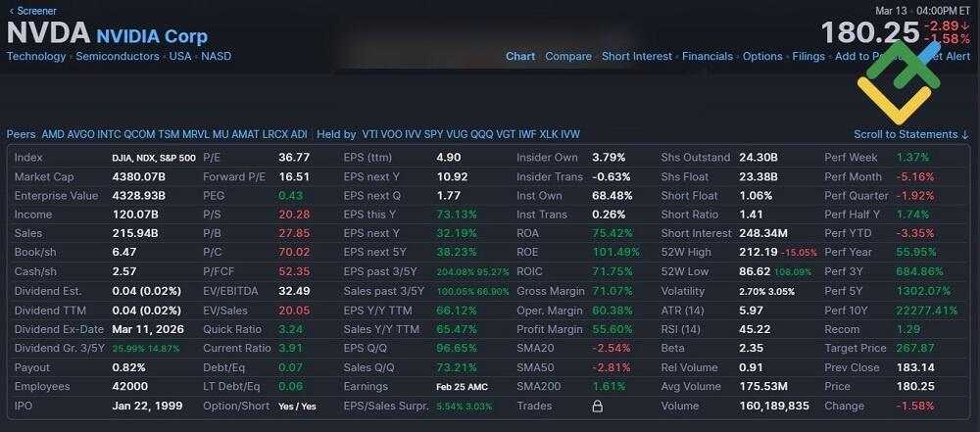Open the Options page
The image size is (980, 432).
point(762,56)
